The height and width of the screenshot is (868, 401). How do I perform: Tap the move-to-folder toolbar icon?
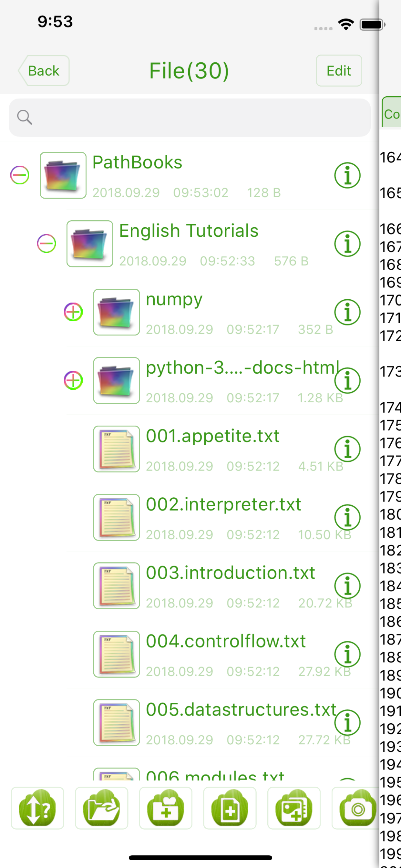[x=101, y=808]
